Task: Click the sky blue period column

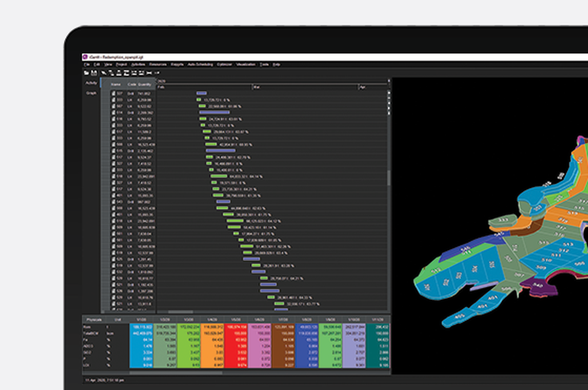Action: [141, 346]
